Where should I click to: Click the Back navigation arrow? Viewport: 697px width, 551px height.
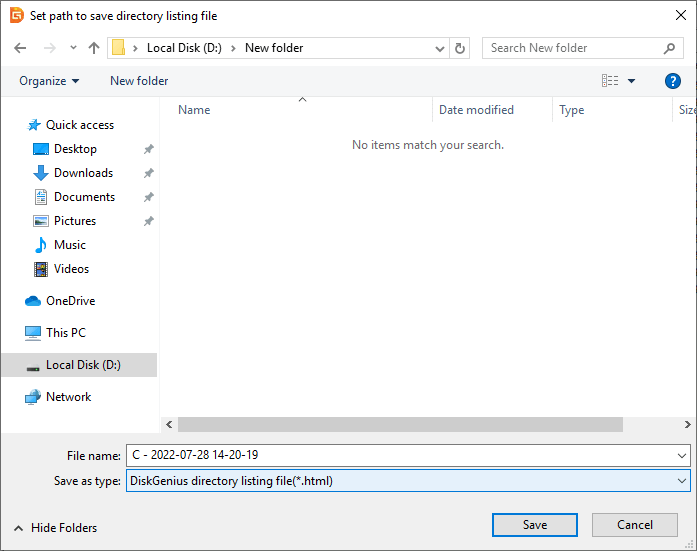coord(20,48)
